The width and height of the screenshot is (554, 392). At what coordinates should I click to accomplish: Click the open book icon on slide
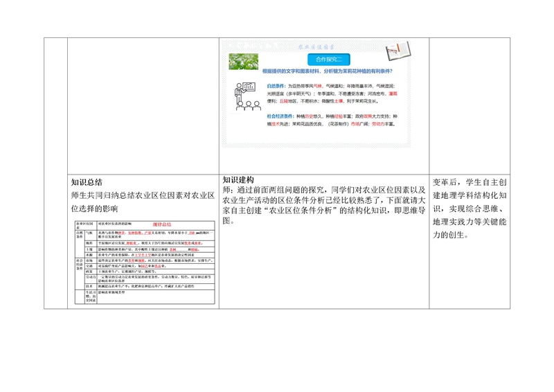[397, 49]
